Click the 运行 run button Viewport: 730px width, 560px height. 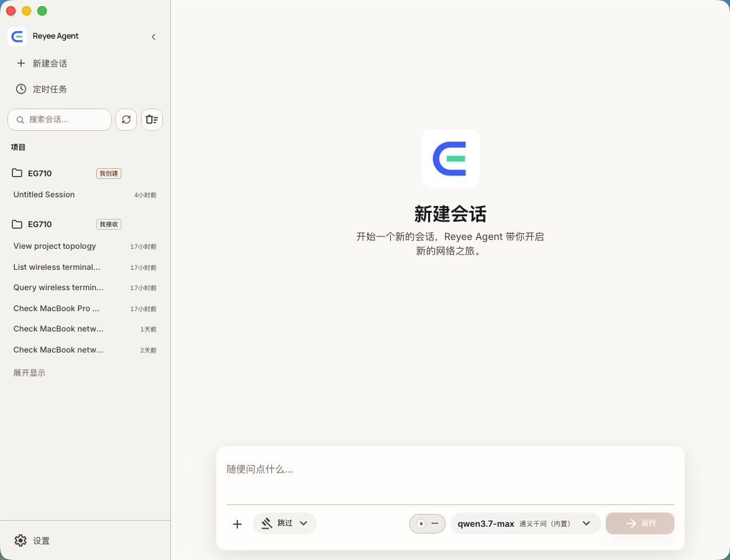click(640, 523)
